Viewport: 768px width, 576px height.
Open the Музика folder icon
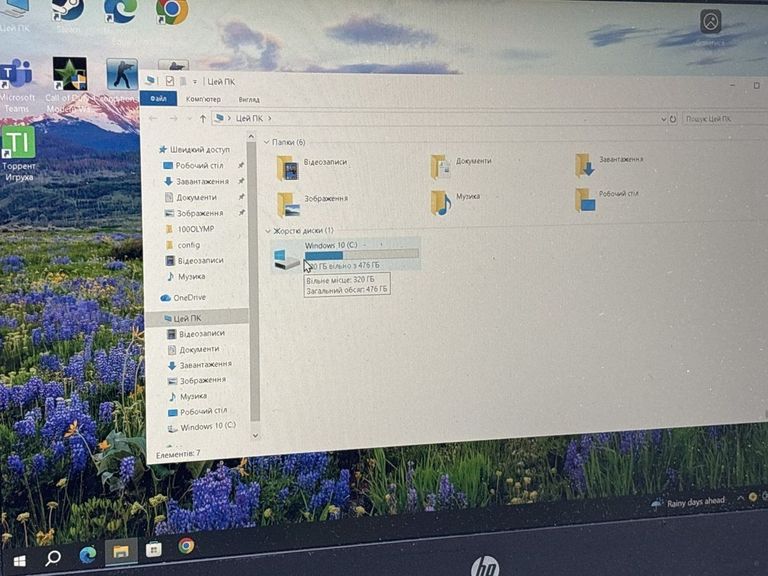(x=440, y=202)
